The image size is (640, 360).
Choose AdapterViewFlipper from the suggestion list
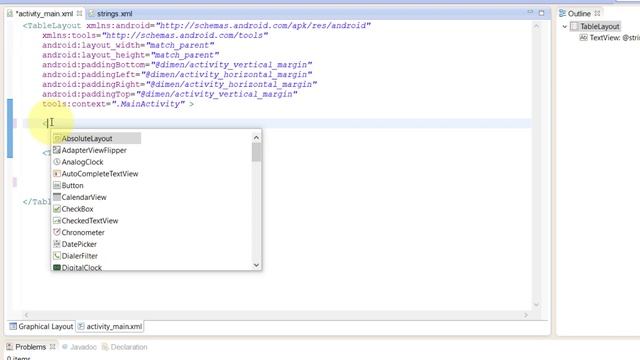[94, 150]
